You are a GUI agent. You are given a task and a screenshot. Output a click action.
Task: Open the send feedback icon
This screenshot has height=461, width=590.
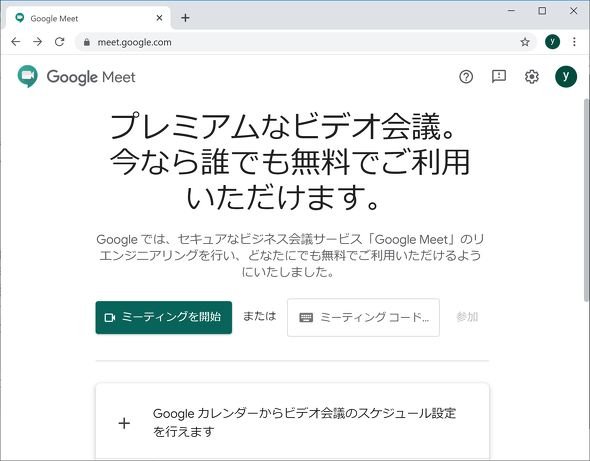point(499,76)
